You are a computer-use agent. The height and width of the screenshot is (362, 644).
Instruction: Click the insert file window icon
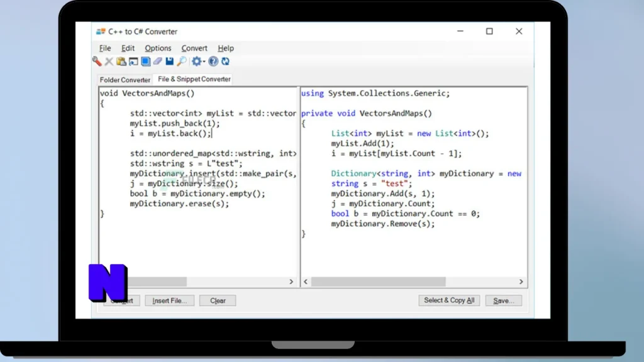coord(133,62)
